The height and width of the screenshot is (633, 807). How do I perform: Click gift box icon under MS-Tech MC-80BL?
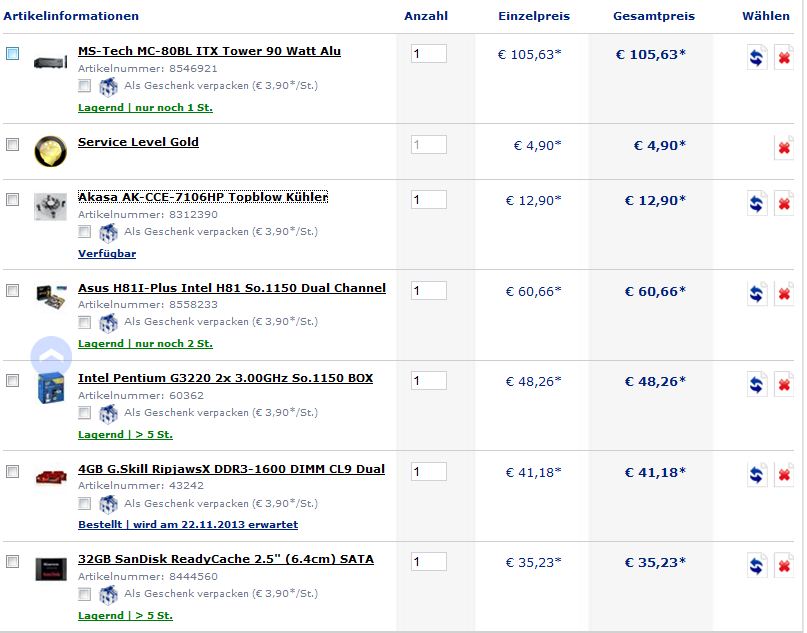coord(108,86)
